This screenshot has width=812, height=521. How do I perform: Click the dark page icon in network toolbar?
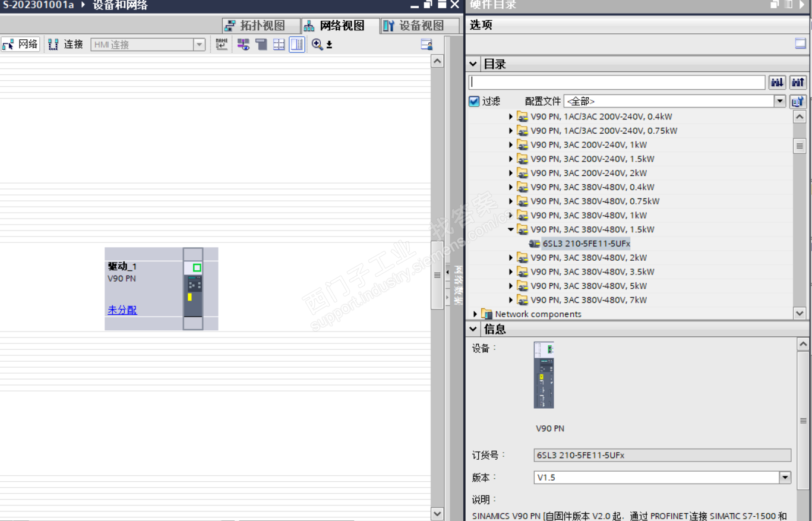261,45
